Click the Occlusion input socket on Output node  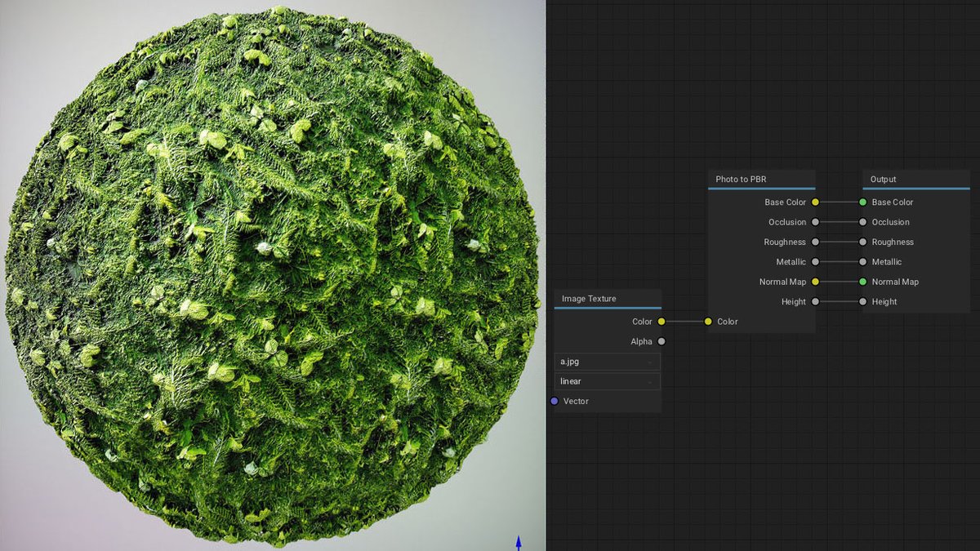coord(862,222)
